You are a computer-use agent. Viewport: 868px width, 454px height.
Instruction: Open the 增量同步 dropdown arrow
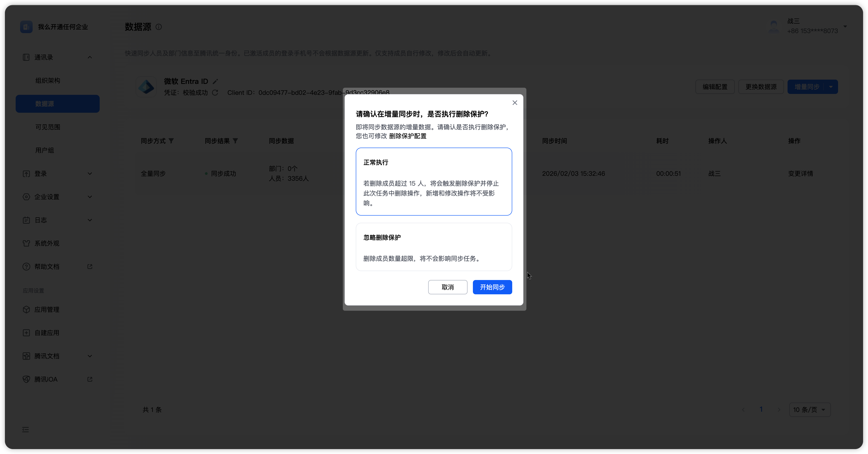click(831, 87)
